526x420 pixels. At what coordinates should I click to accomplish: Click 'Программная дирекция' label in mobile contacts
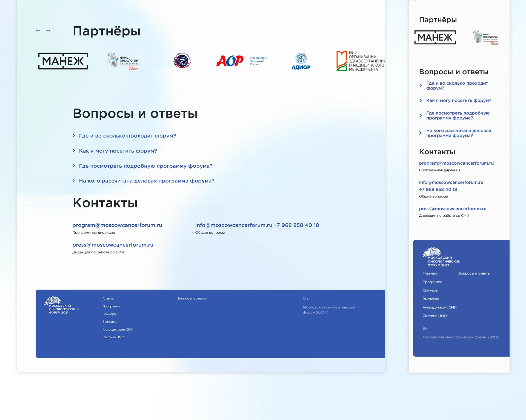[x=440, y=170]
